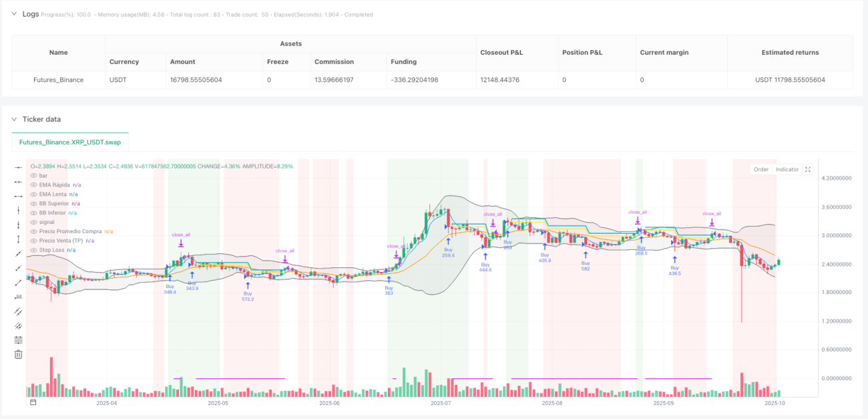The image size is (868, 419).
Task: Toggle visibility of BB Superior line
Action: (x=34, y=203)
